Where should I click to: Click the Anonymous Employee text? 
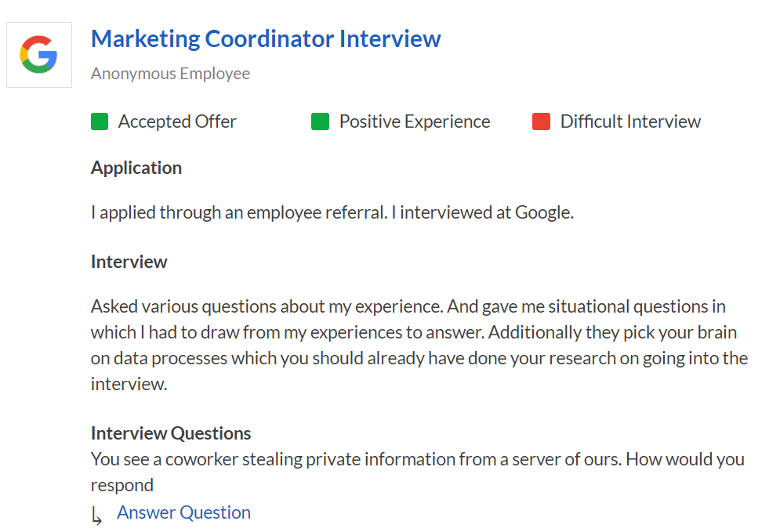[170, 74]
